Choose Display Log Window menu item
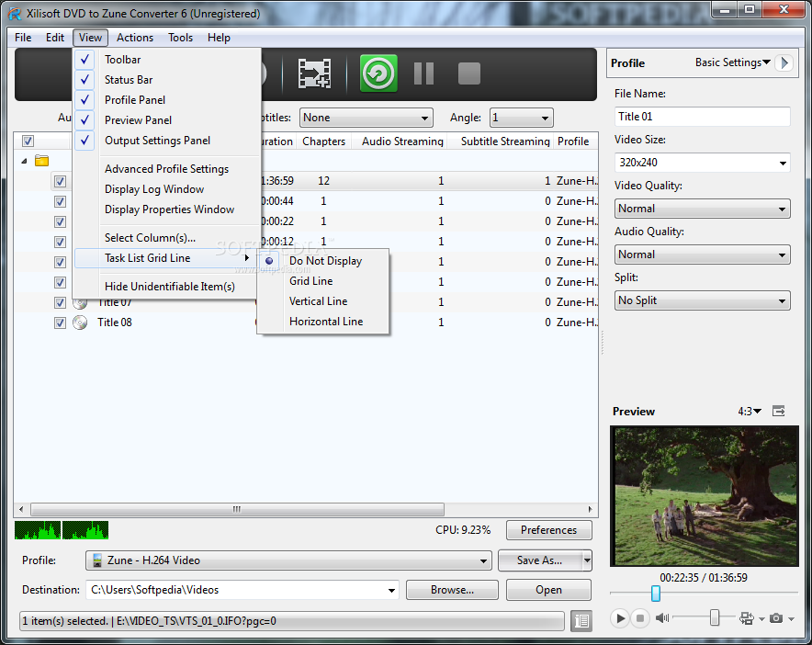 coord(153,189)
